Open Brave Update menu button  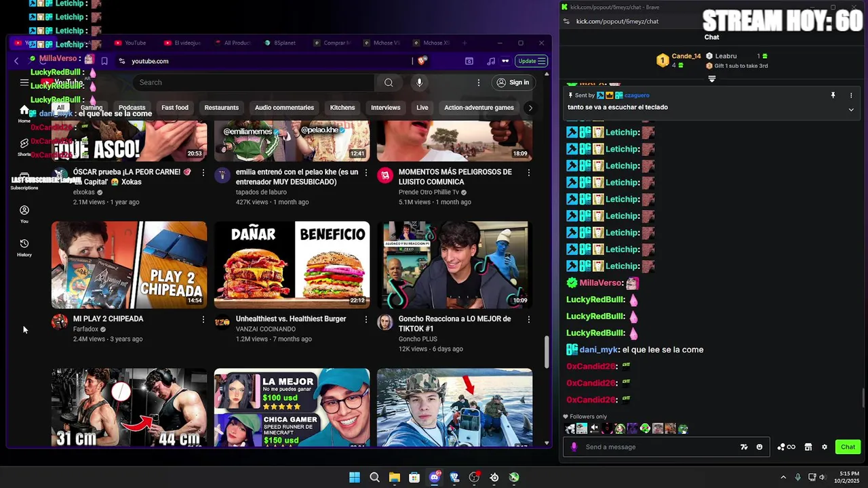532,61
